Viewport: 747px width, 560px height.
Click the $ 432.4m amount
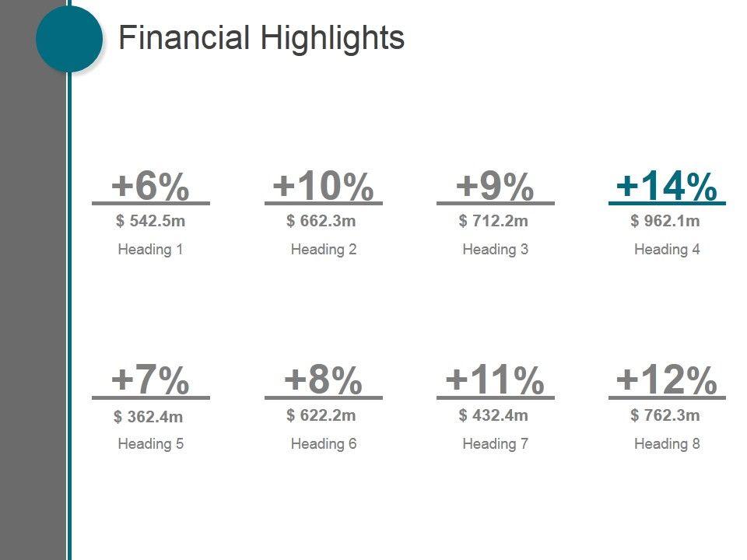[493, 415]
